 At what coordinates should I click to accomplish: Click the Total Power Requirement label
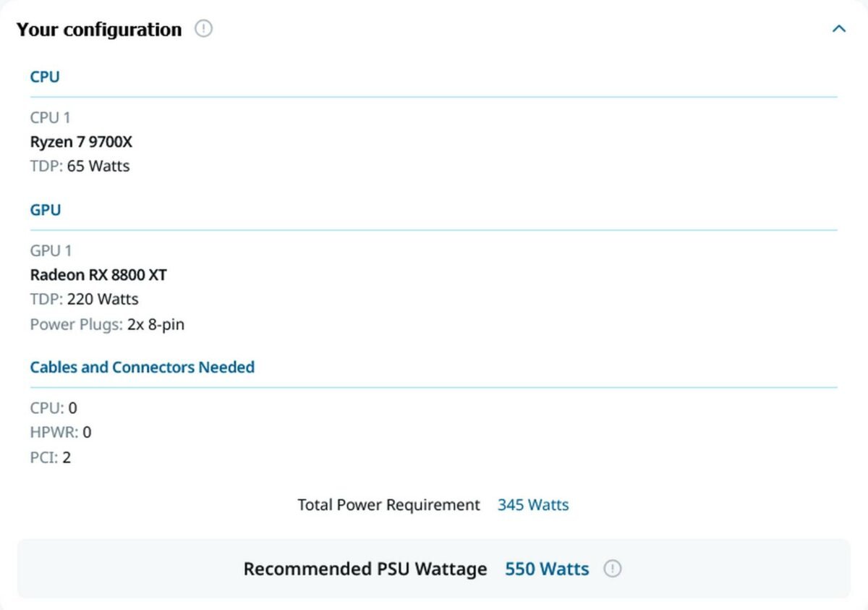(x=388, y=505)
